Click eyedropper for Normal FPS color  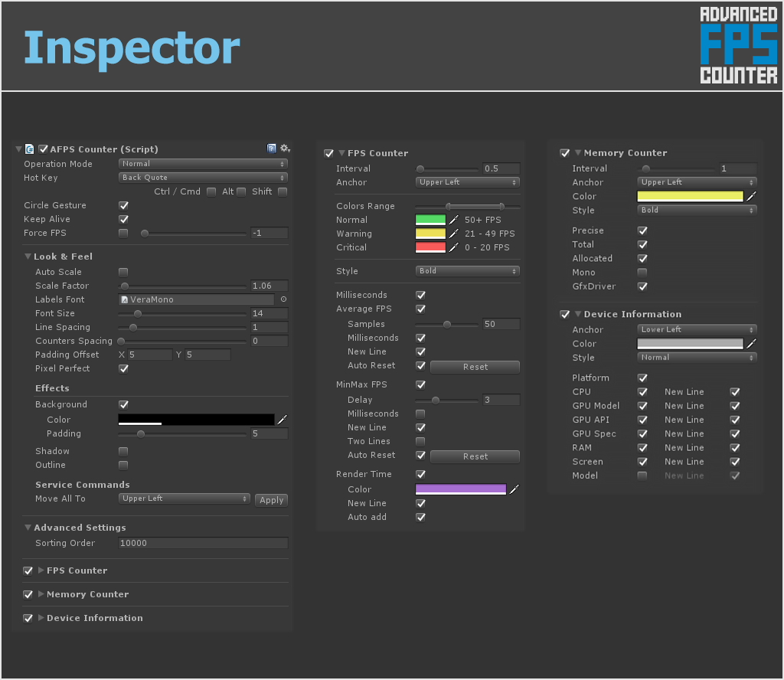click(453, 220)
